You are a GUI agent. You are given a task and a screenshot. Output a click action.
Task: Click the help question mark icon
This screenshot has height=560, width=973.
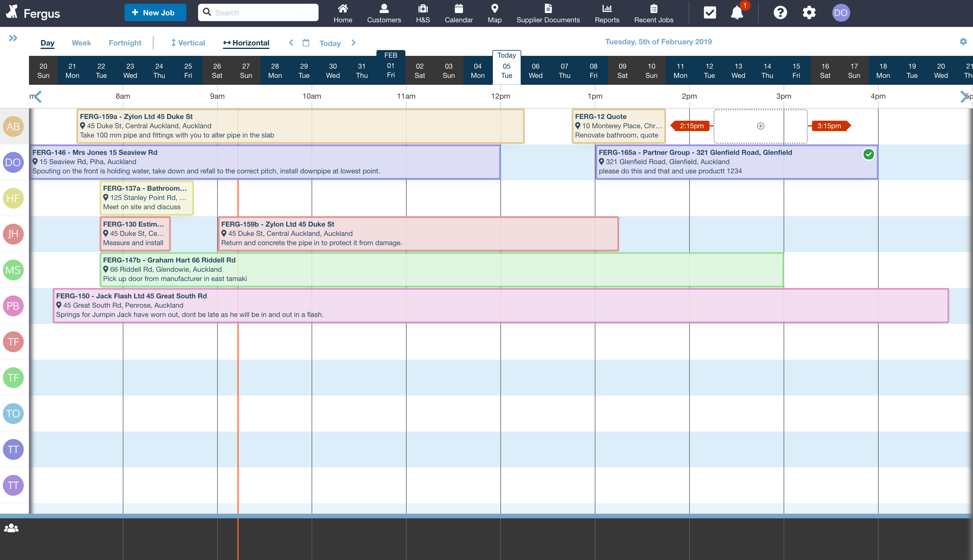780,13
